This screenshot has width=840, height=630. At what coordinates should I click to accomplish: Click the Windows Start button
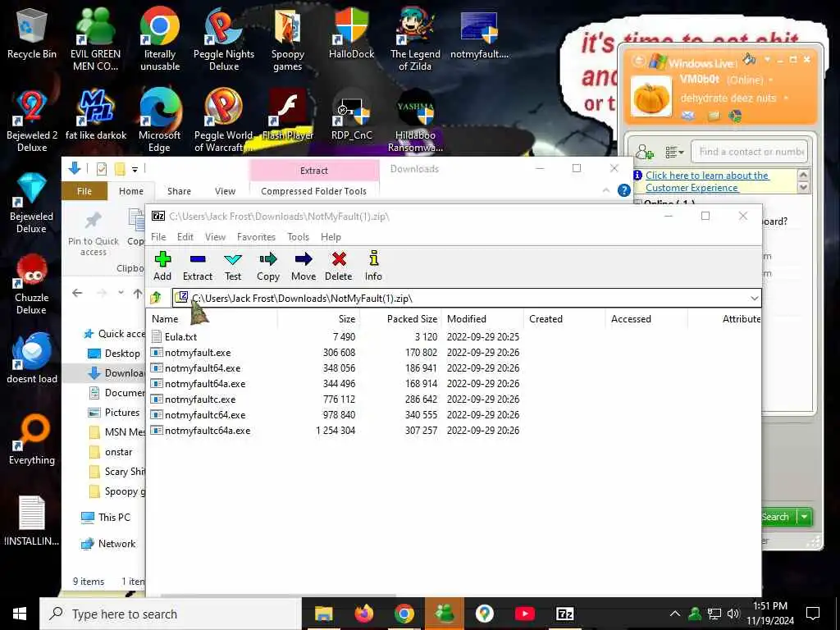tap(20, 614)
